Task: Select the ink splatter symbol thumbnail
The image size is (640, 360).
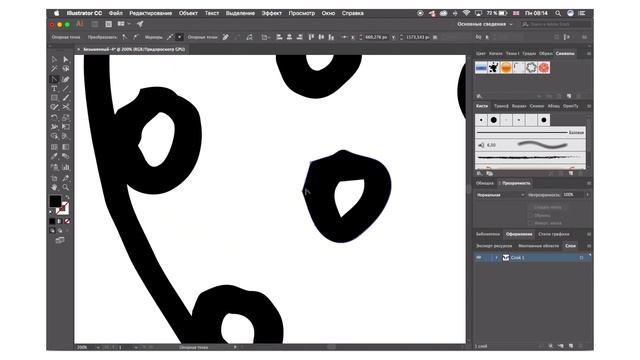Action: click(x=493, y=68)
